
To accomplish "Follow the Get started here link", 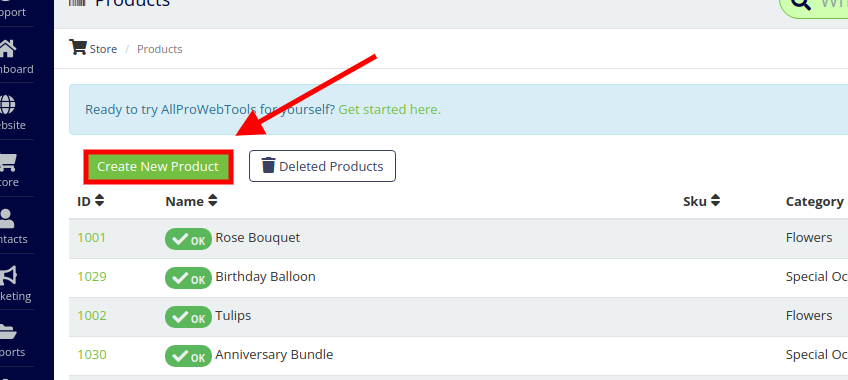I will (x=389, y=110).
